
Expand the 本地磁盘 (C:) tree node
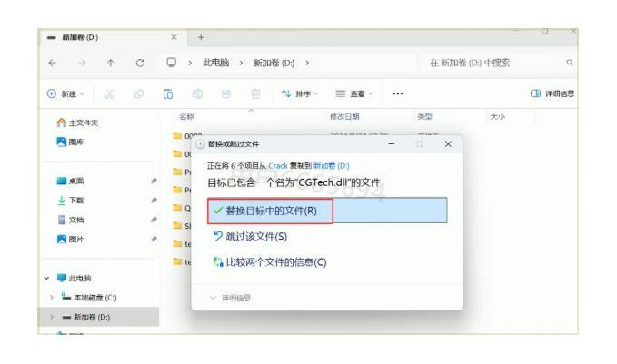52,298
